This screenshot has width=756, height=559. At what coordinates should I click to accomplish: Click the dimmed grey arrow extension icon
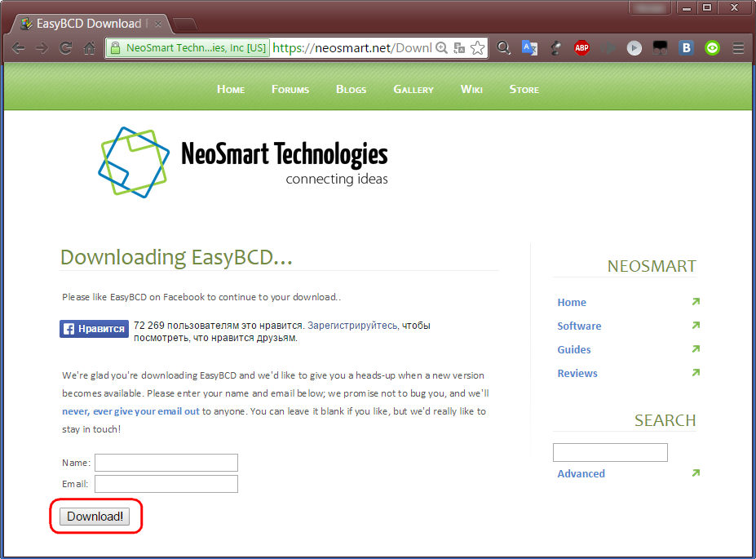pos(608,48)
